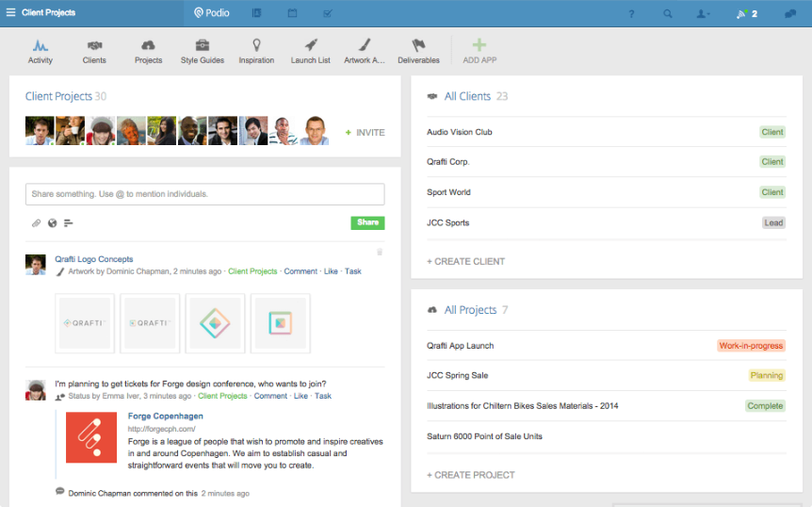Click ADD APP plus button

(x=479, y=52)
